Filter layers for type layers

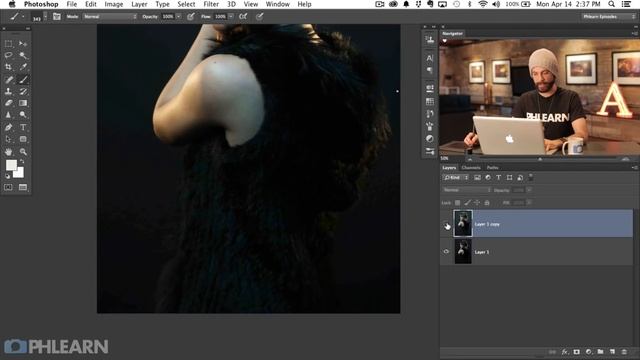(x=498, y=178)
